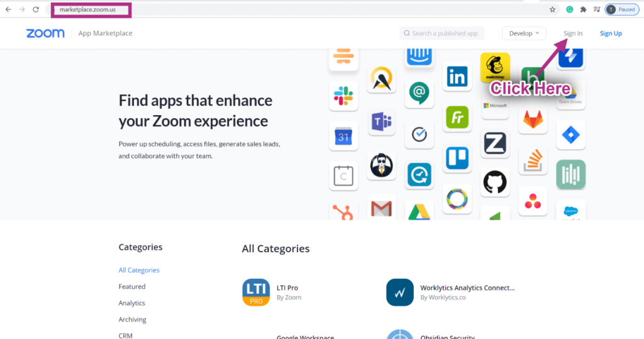The width and height of the screenshot is (644, 339).
Task: Open the Google Workspace app listing
Action: click(x=305, y=337)
